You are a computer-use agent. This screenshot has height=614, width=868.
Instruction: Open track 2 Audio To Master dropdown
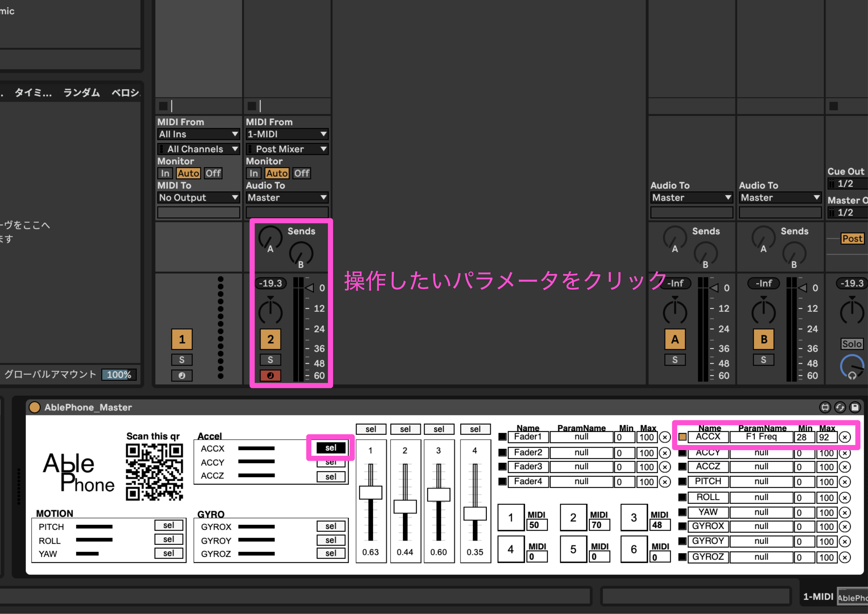287,197
